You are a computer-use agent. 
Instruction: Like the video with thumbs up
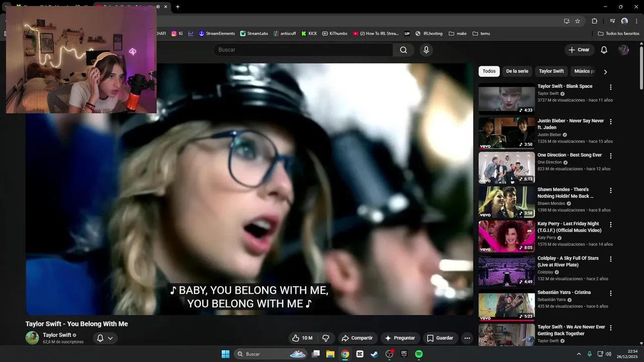(x=302, y=338)
